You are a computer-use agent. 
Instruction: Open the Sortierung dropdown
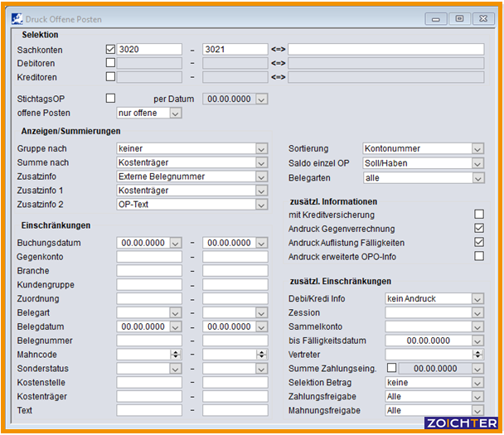[x=477, y=149]
